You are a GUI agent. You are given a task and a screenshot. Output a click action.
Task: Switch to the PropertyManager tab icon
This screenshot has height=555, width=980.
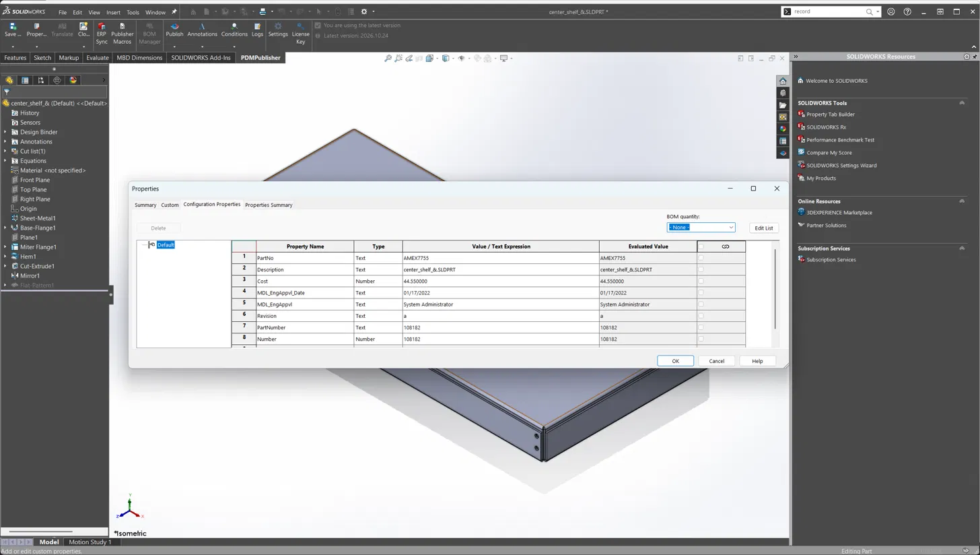(x=25, y=80)
